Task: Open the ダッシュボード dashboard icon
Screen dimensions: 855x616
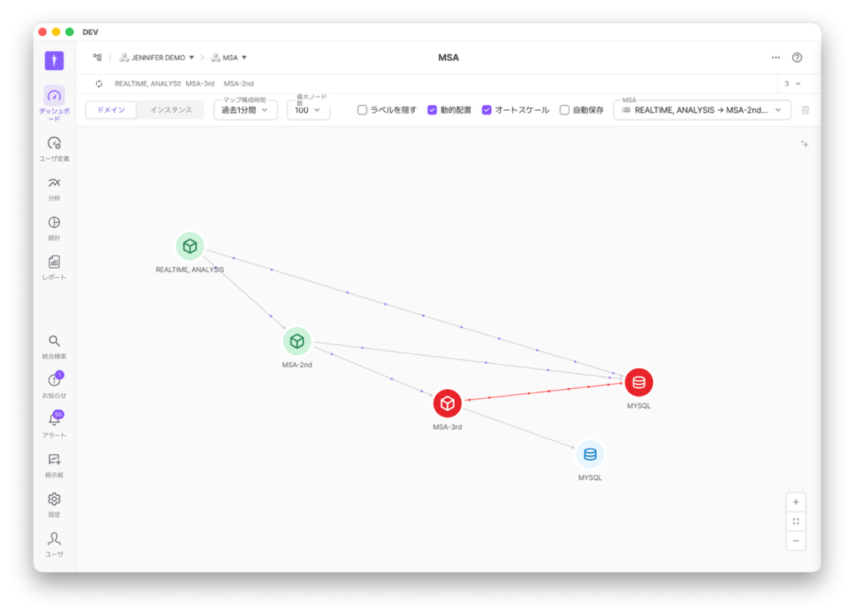Action: 54,96
